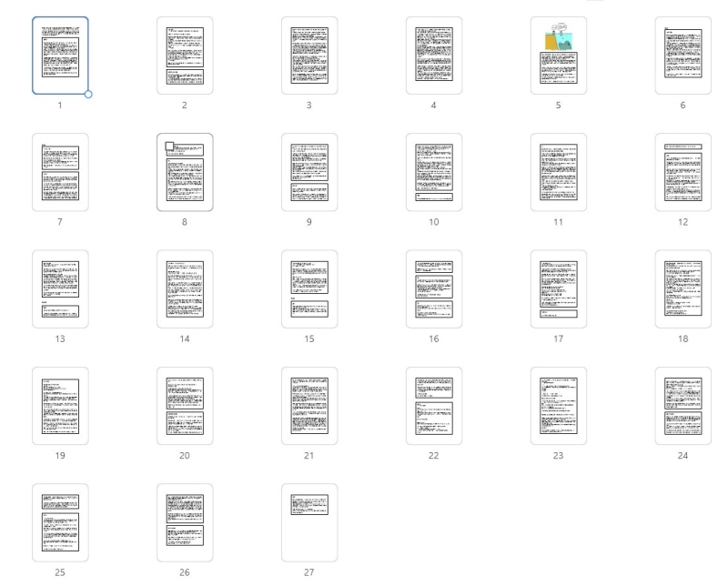Viewport: 728px width, 586px height.
Task: Select the page 13 thumbnail
Action: click(x=60, y=288)
